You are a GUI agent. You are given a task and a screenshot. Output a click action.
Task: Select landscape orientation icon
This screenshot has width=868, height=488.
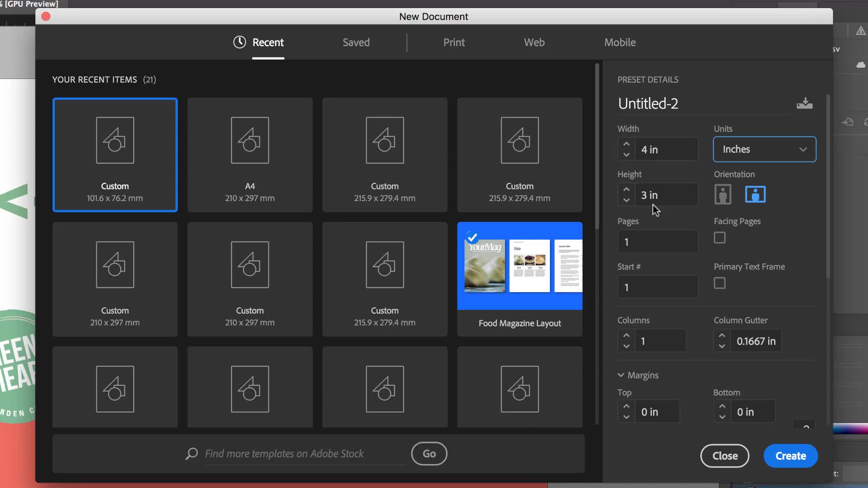point(755,195)
